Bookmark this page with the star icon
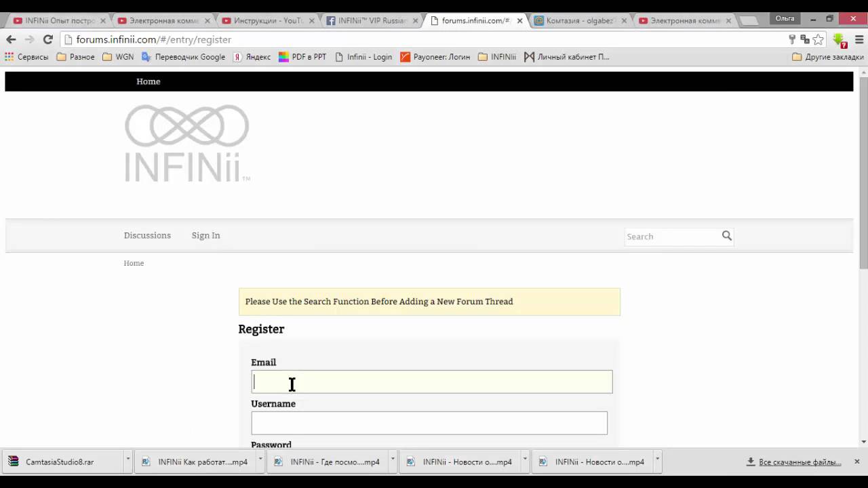The image size is (868, 488). 818,39
